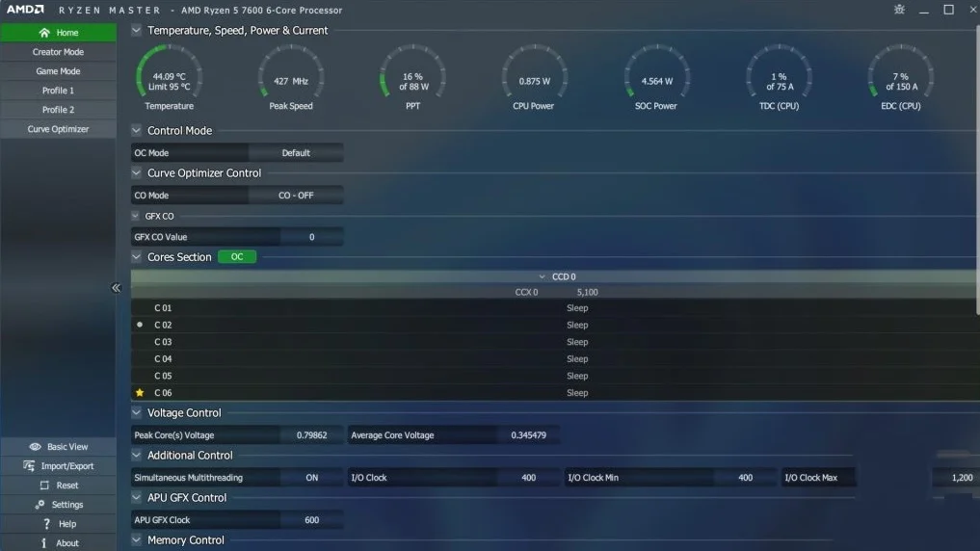This screenshot has width=980, height=551.
Task: Collapse the Control Mode section
Action: pyautogui.click(x=136, y=131)
